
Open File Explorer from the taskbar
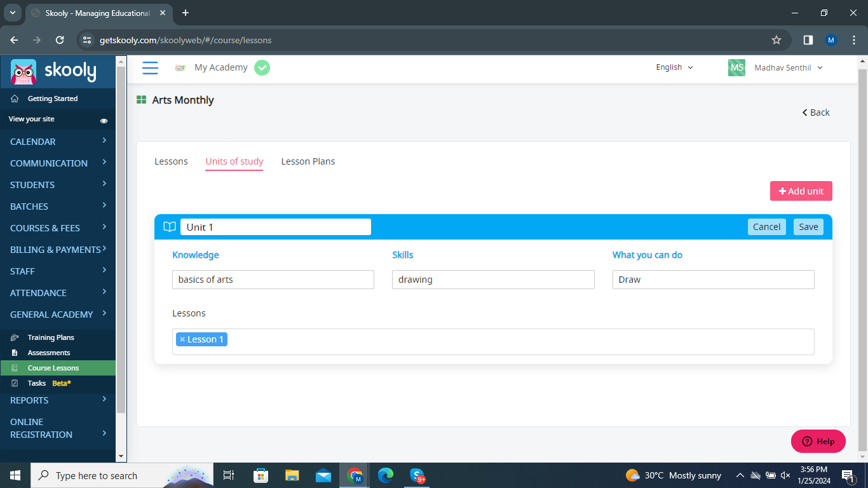(x=292, y=475)
